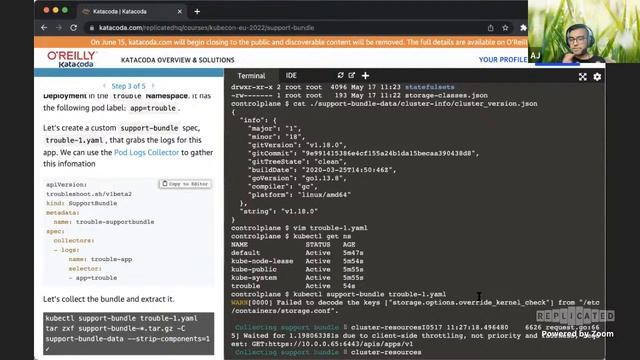Close the Katacoda browser tab

pos(180,11)
